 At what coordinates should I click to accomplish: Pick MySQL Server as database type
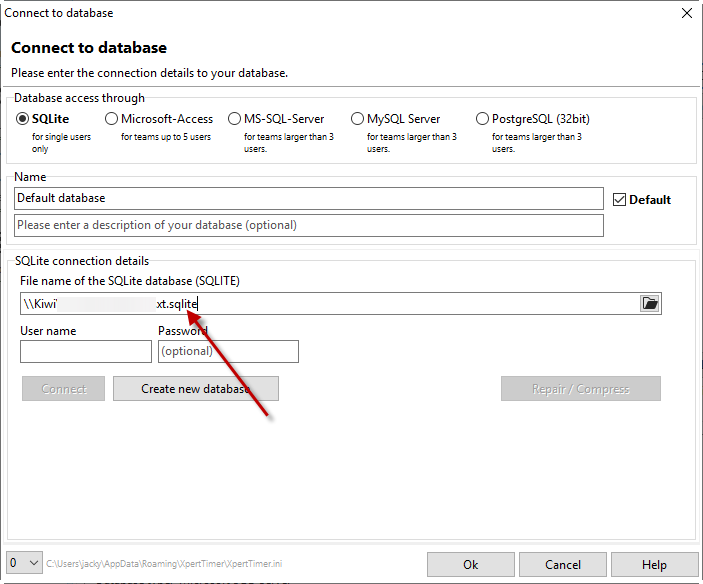click(358, 119)
